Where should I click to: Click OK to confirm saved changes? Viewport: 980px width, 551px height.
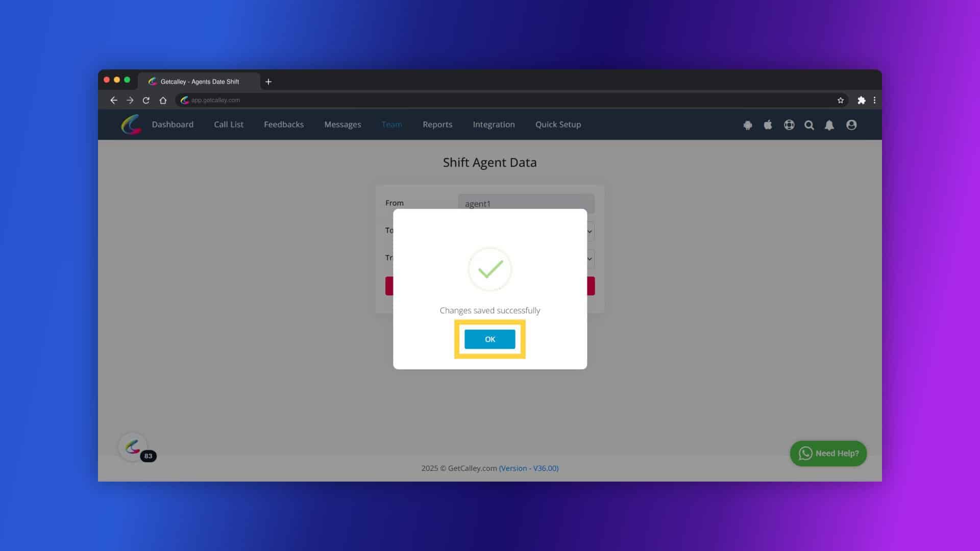click(490, 339)
